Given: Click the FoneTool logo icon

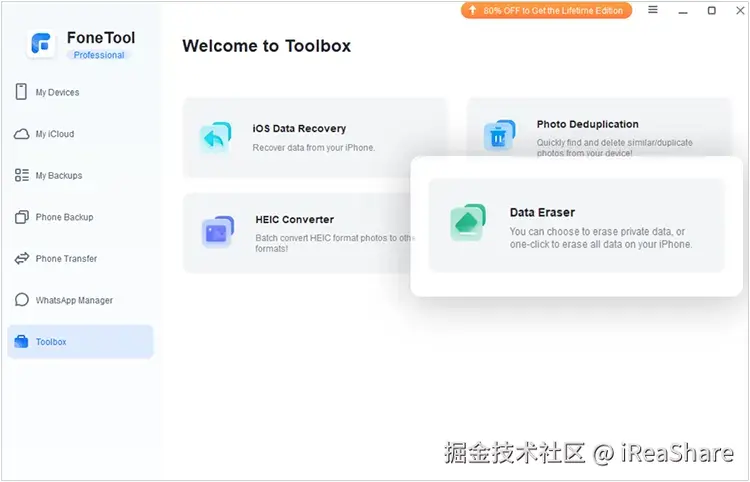Looking at the screenshot, I should click(41, 43).
